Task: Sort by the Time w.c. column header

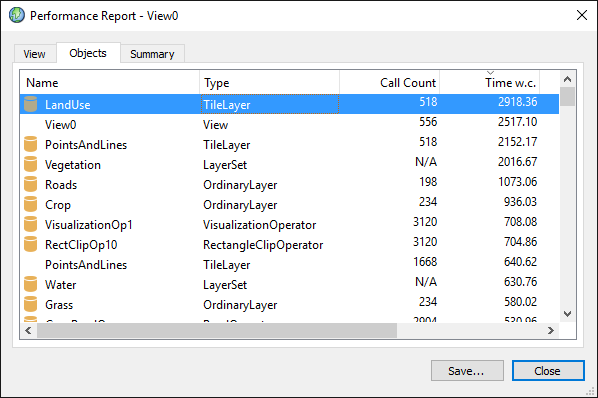Action: 490,82
